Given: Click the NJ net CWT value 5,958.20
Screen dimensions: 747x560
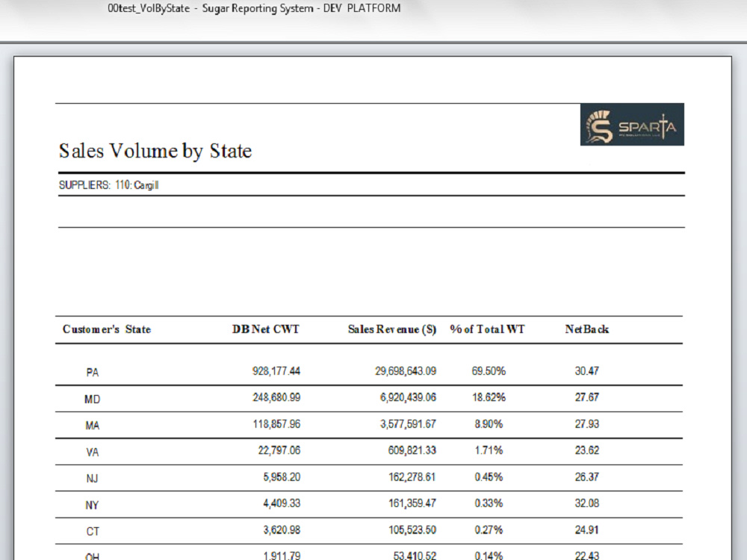Looking at the screenshot, I should (x=282, y=476).
